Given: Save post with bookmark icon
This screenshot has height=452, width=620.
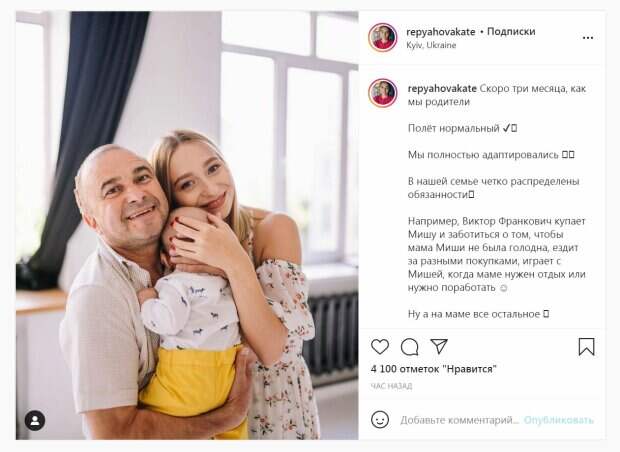Looking at the screenshot, I should [586, 346].
